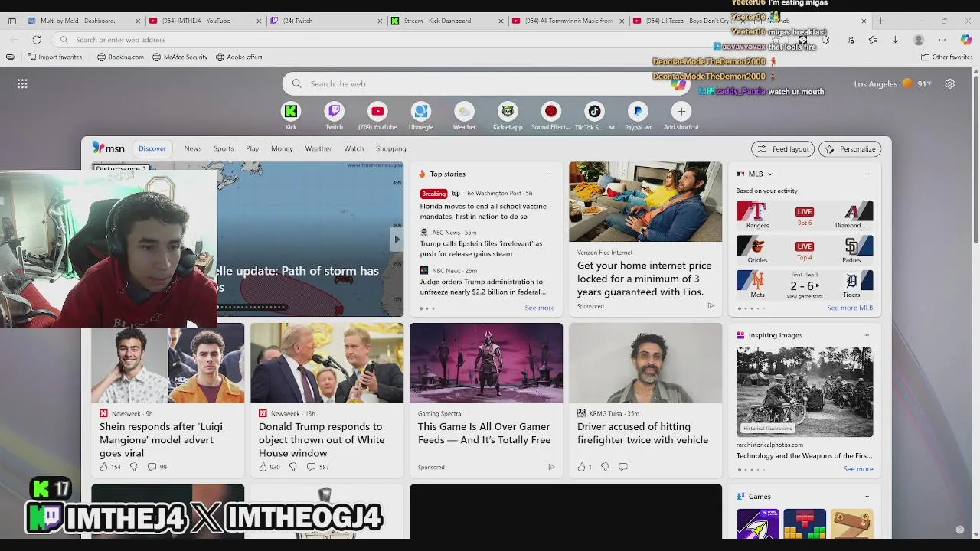Open comments on Driver accused article
This screenshot has width=980, height=551.
(x=623, y=467)
